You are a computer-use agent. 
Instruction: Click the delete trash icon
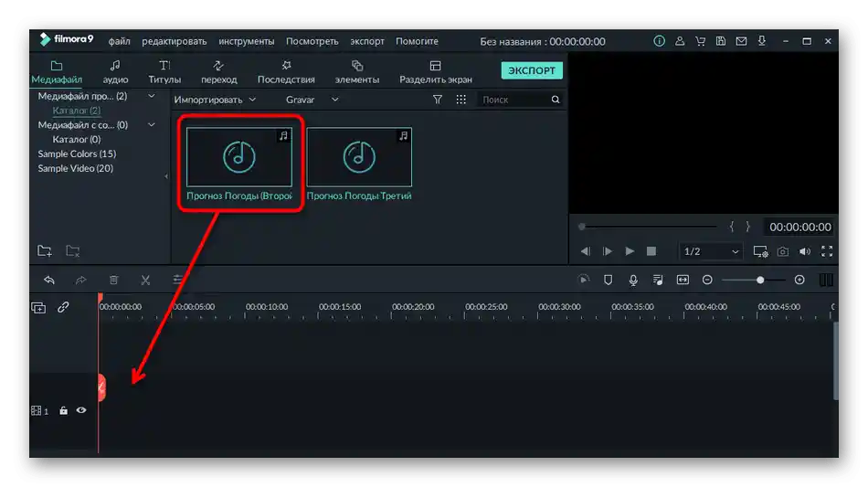pos(113,280)
